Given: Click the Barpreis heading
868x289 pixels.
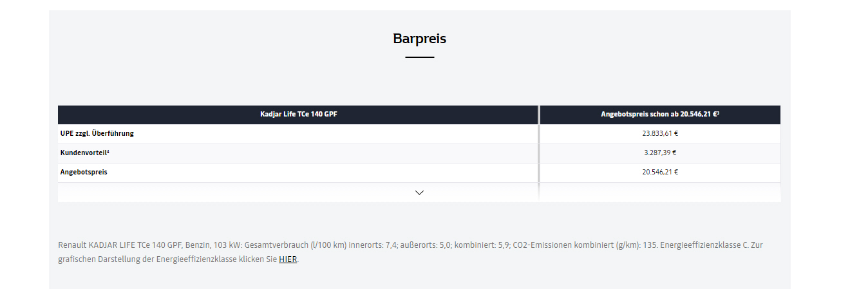Looking at the screenshot, I should (x=419, y=38).
